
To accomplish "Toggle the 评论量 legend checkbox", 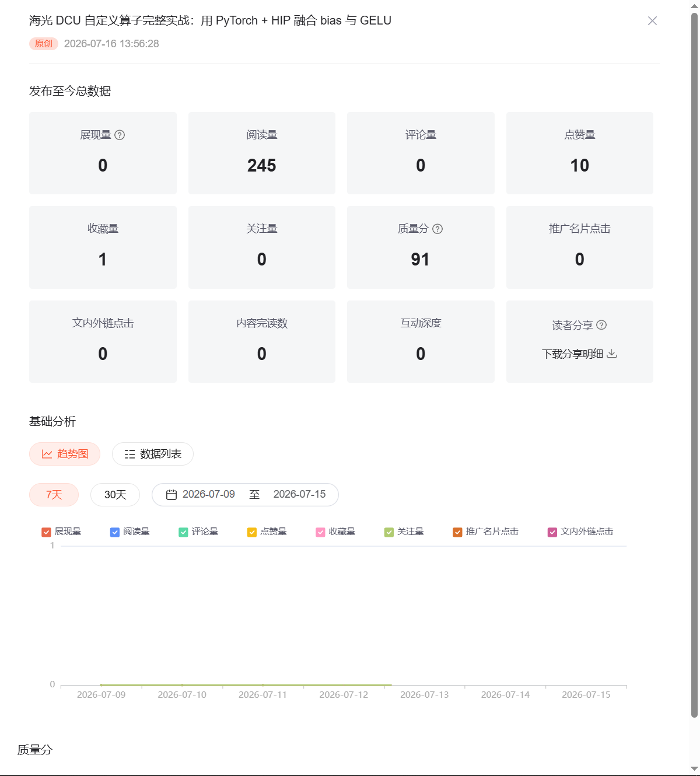I will [x=183, y=532].
